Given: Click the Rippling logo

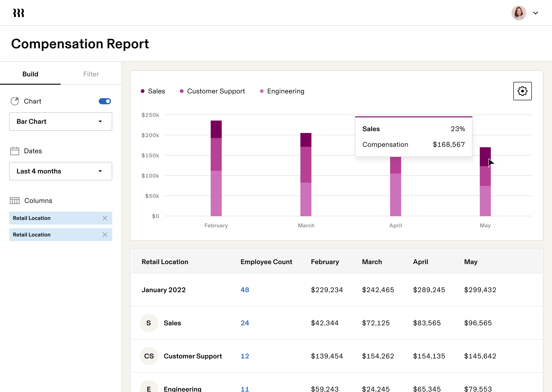Looking at the screenshot, I should [18, 13].
